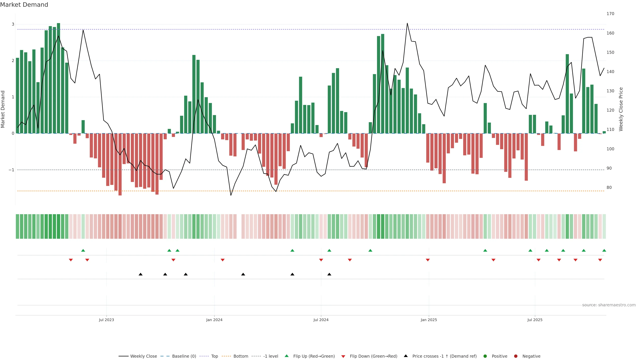Click the Jan 2025 x-axis label

tap(429, 320)
